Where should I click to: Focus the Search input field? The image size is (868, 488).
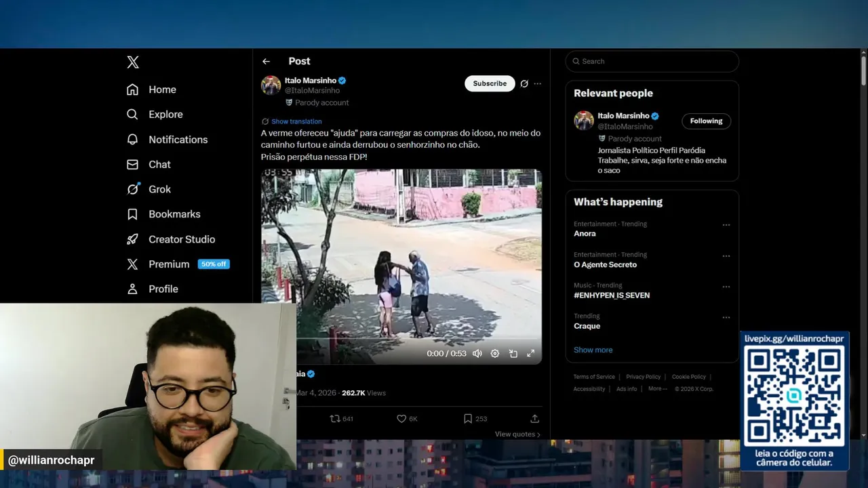(652, 61)
